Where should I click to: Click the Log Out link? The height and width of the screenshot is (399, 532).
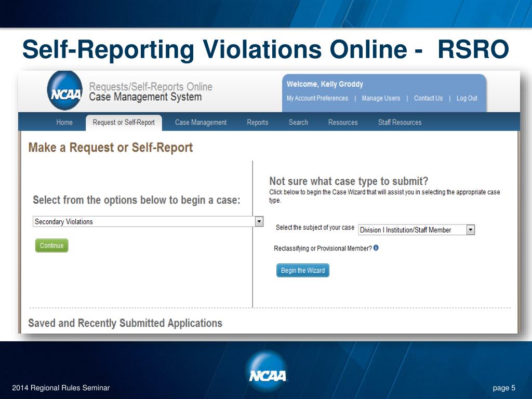pyautogui.click(x=467, y=98)
